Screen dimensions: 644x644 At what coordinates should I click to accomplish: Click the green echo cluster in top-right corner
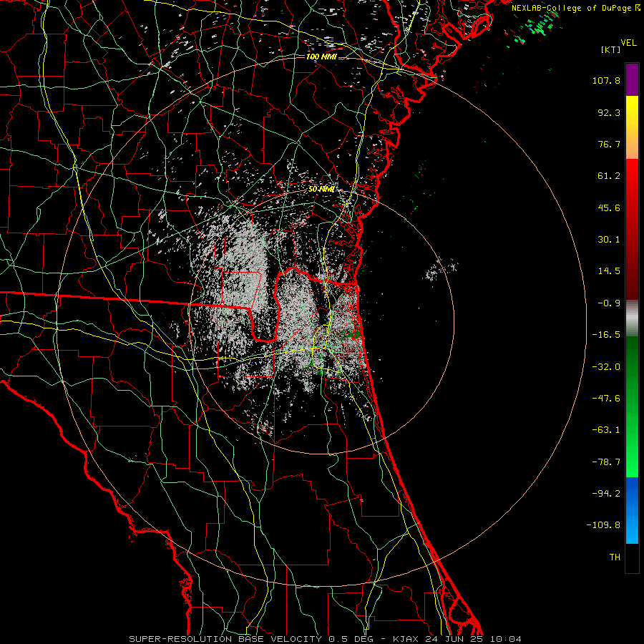point(536,26)
